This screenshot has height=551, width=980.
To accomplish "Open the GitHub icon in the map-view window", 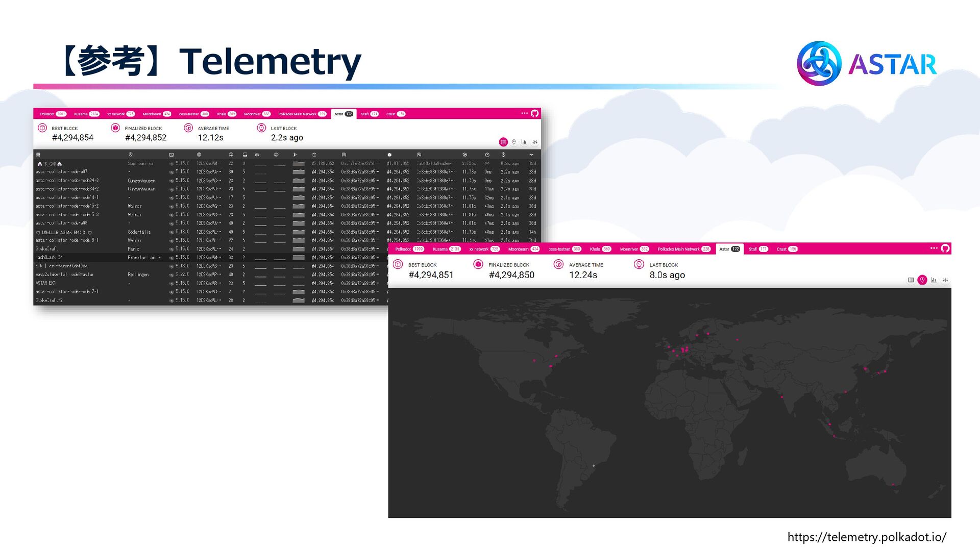I will click(945, 248).
